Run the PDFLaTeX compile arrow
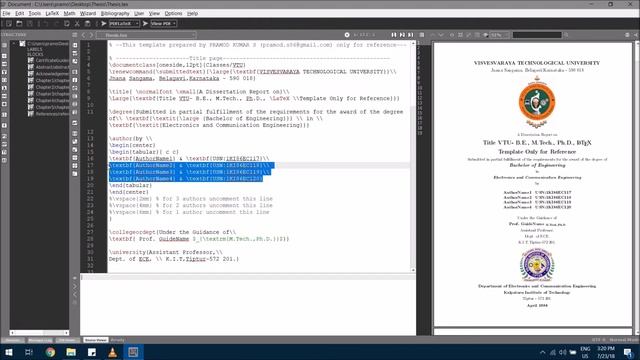The width and height of the screenshot is (640, 360). point(104,24)
